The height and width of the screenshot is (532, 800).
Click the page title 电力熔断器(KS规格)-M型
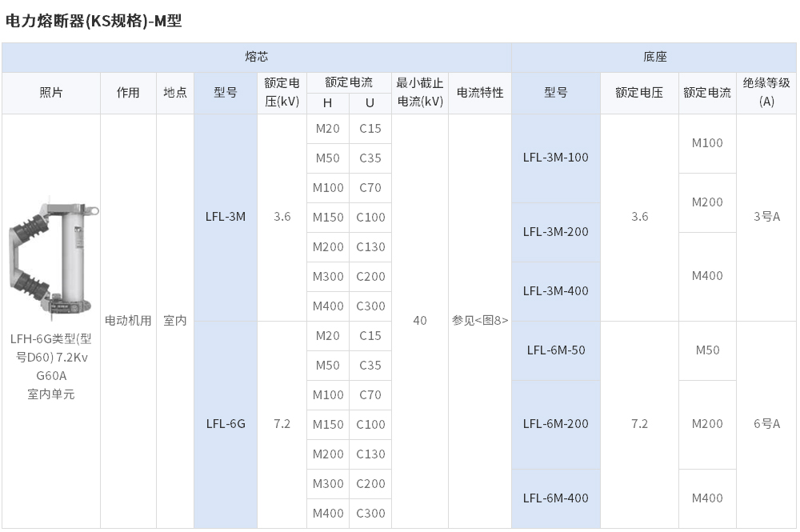pyautogui.click(x=94, y=21)
